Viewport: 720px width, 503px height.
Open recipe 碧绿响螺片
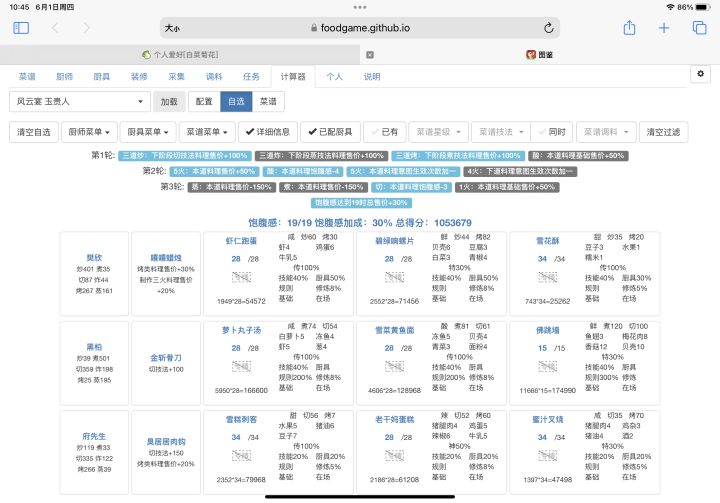click(394, 241)
